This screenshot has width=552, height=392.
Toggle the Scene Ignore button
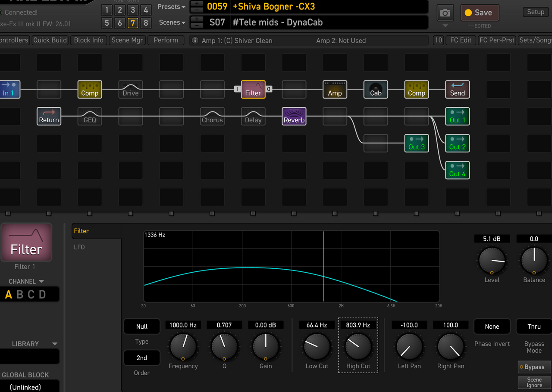tap(534, 383)
